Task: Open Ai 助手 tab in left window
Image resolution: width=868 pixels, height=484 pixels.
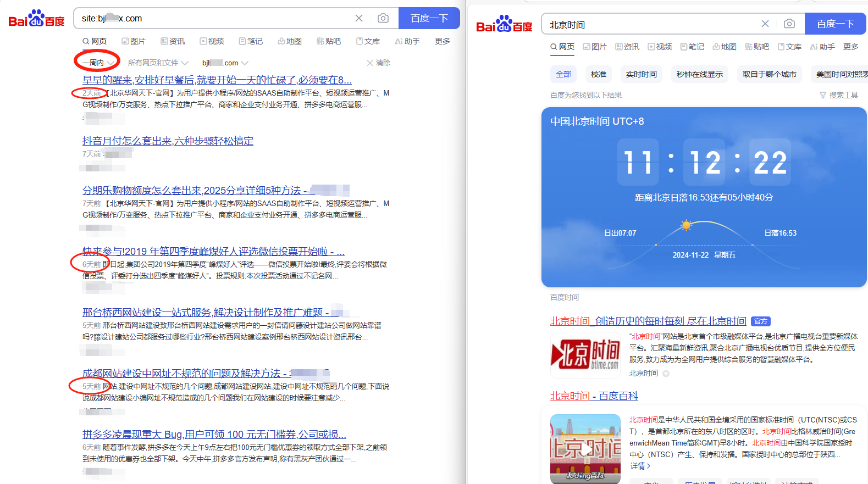Action: click(407, 41)
